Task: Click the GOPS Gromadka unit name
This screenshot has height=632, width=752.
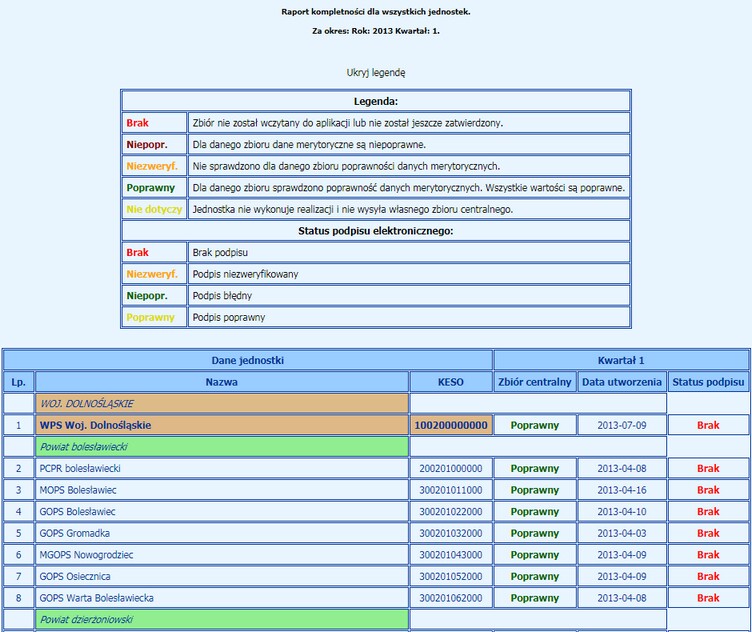Action: [77, 533]
